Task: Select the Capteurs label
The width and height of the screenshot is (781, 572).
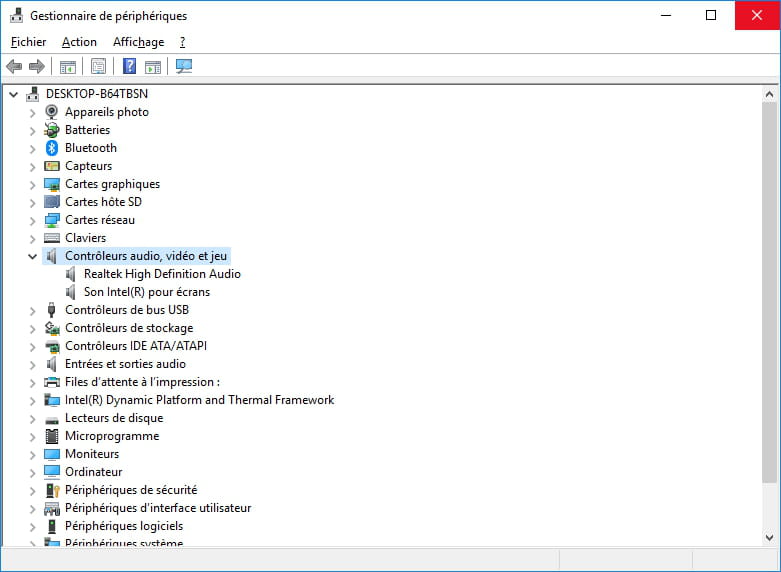Action: (x=89, y=166)
